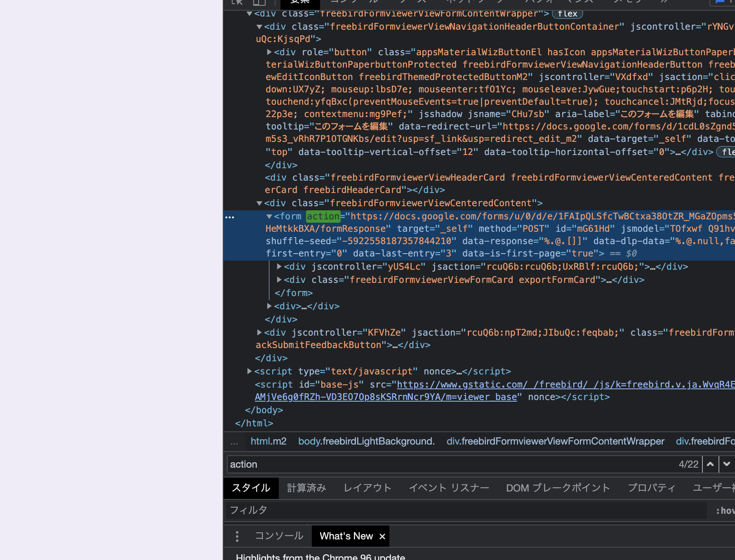Expand the script type="text/javascript" node

pyautogui.click(x=250, y=371)
